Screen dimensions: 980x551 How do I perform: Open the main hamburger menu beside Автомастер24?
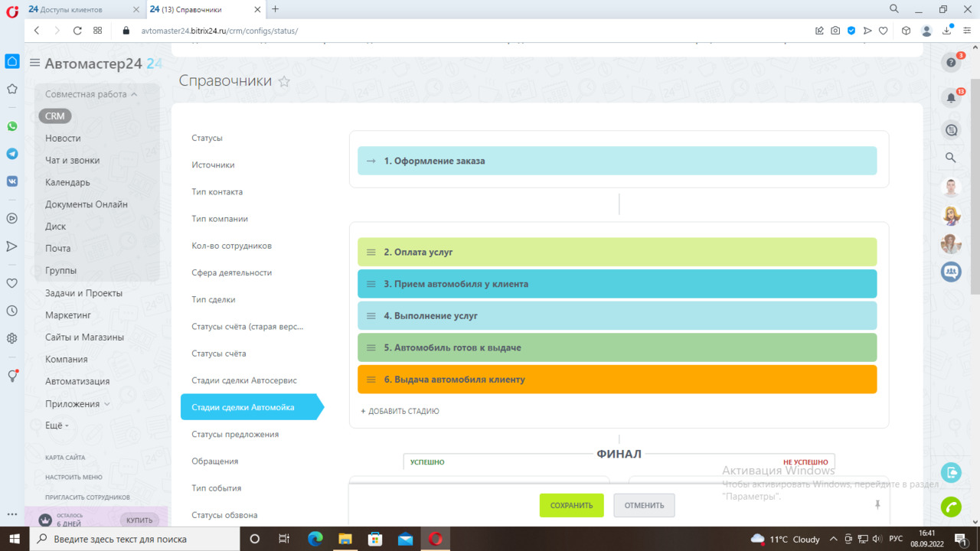[34, 63]
